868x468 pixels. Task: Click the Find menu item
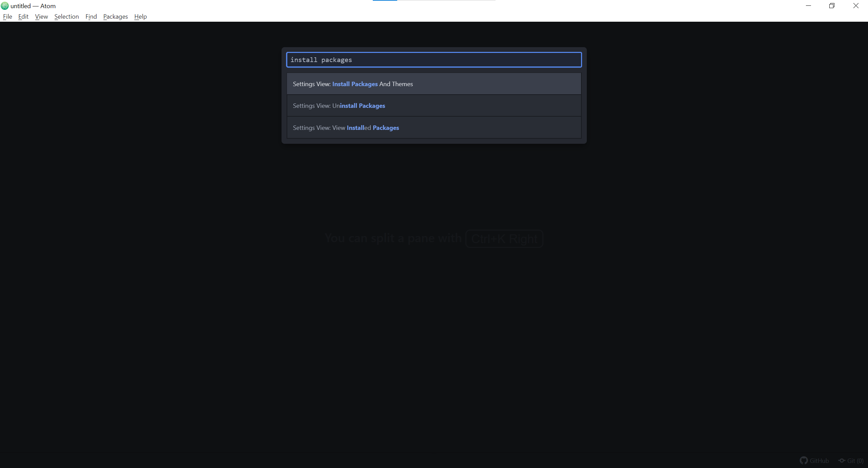pyautogui.click(x=91, y=16)
